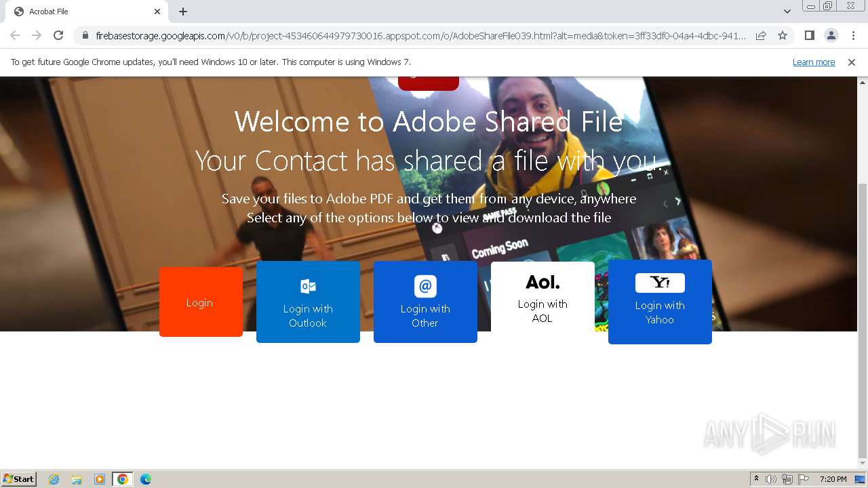Reload the current page
Screen dimensions: 868x488
[58, 35]
